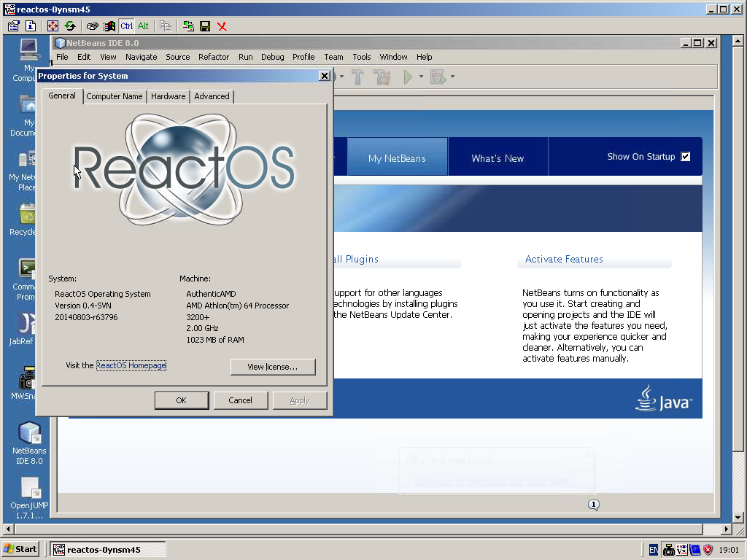Image resolution: width=747 pixels, height=560 pixels.
Task: Click Start button on taskbar
Action: point(20,549)
